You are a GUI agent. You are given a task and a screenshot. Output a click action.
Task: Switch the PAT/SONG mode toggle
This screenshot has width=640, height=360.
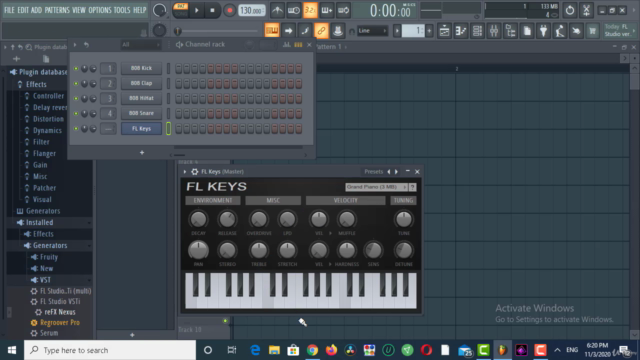click(x=180, y=10)
